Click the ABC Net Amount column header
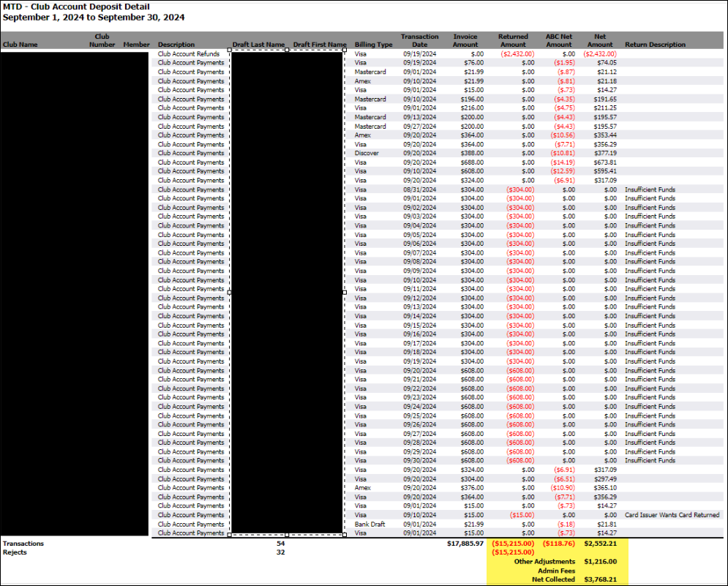This screenshot has width=728, height=586. tap(559, 40)
